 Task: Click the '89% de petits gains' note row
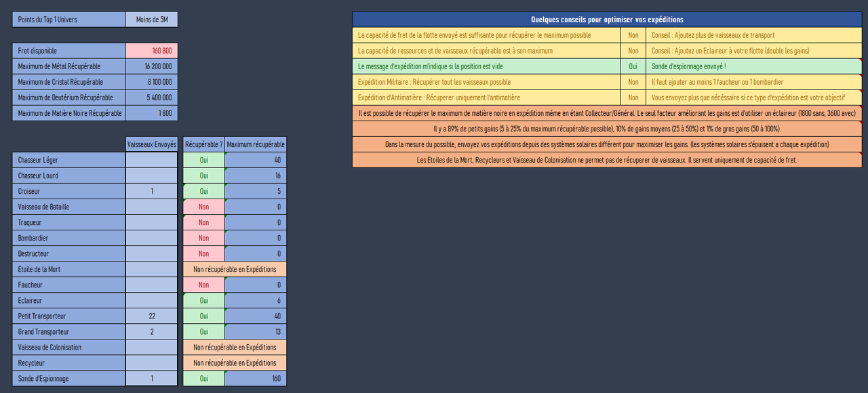tap(607, 129)
